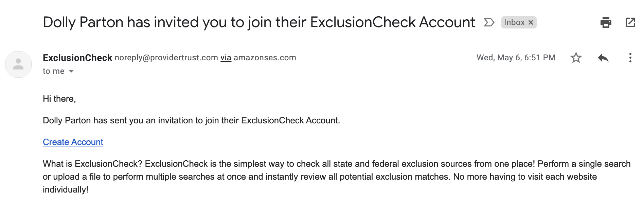Reply using the arrow icon
The image size is (644, 221).
(603, 58)
